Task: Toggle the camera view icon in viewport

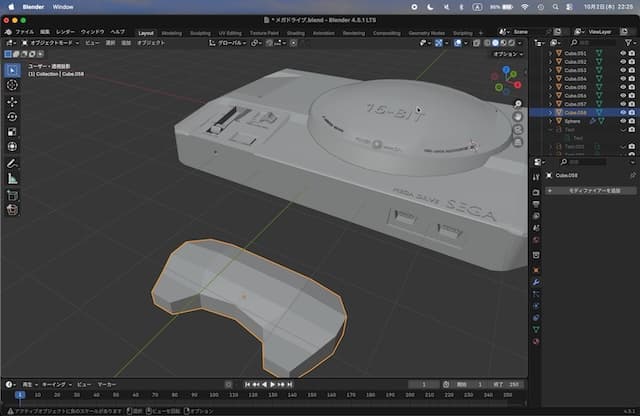Action: [x=518, y=131]
